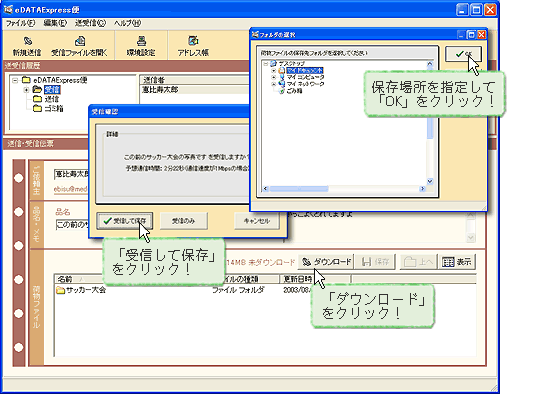Click the ebisu@med email link
Viewport: 550px width, 394px height.
pyautogui.click(x=71, y=189)
